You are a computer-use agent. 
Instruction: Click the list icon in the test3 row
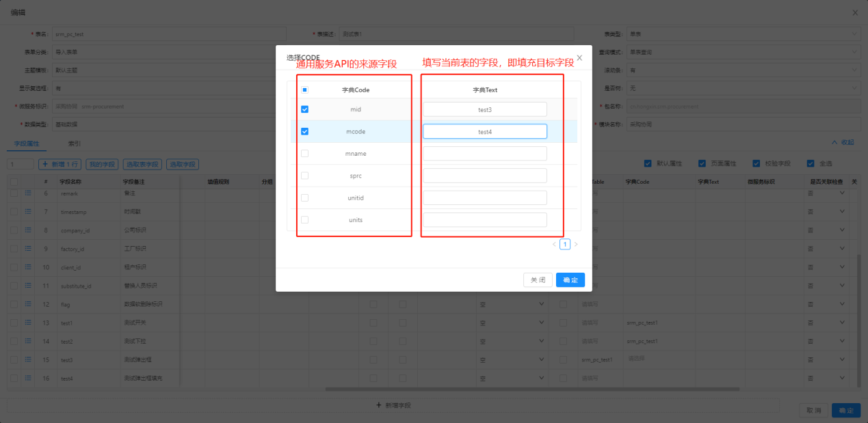[29, 359]
